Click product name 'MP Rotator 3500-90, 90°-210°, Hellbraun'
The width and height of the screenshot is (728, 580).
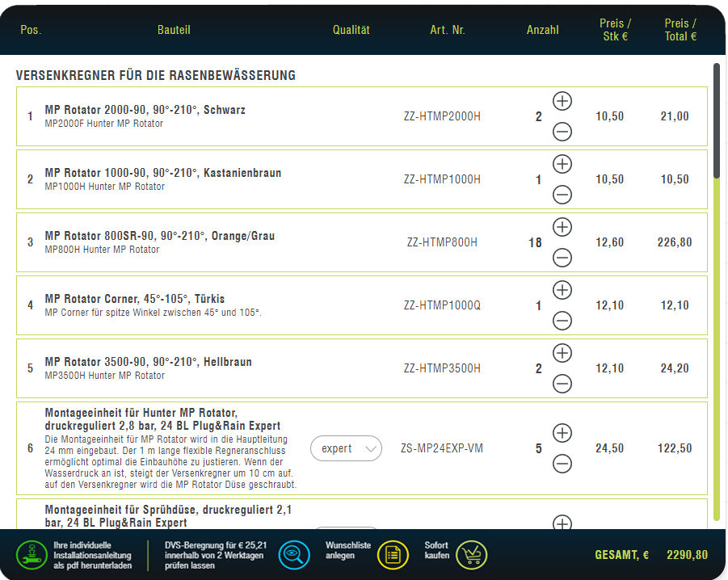[148, 363]
